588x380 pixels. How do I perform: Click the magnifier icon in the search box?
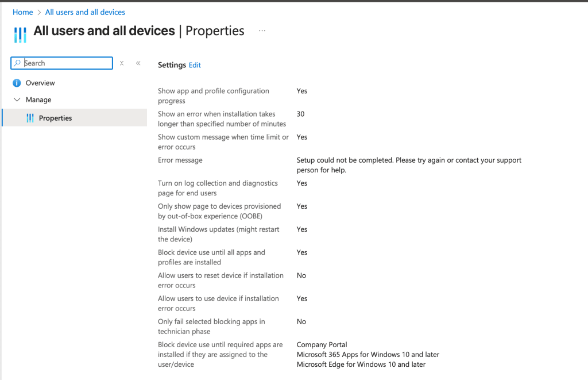[x=17, y=63]
